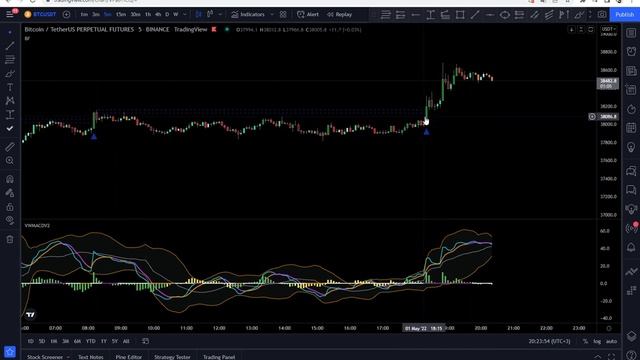
Task: Expand the Indicators dropdown chevron
Action: 272,14
